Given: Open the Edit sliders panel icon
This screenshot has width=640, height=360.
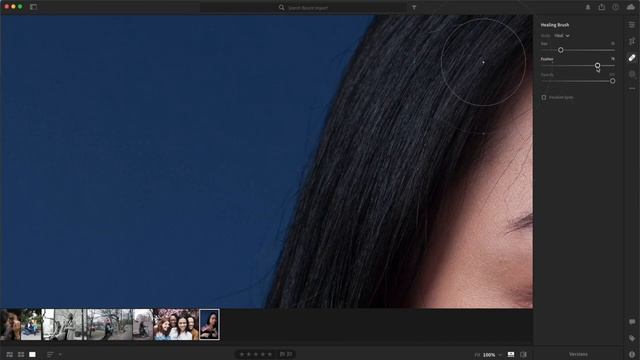Looking at the screenshot, I should click(x=632, y=25).
